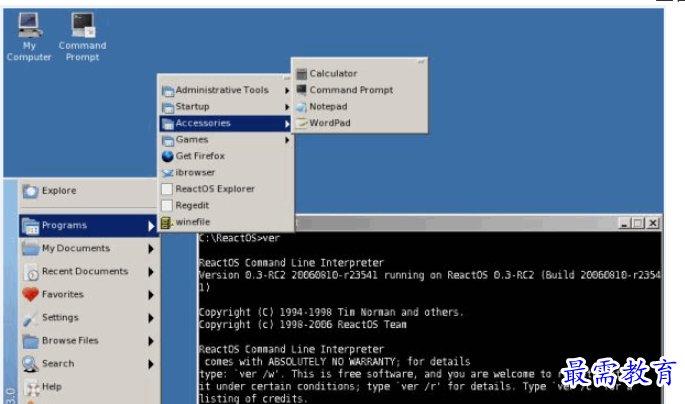Choose Get Firefox label in Programs menu

coord(200,156)
